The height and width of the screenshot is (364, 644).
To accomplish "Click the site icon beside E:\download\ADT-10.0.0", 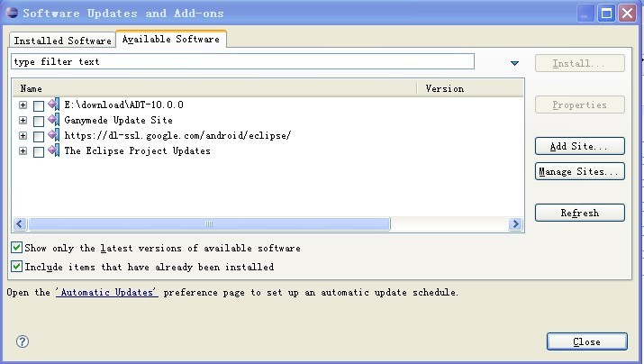I will pos(53,105).
